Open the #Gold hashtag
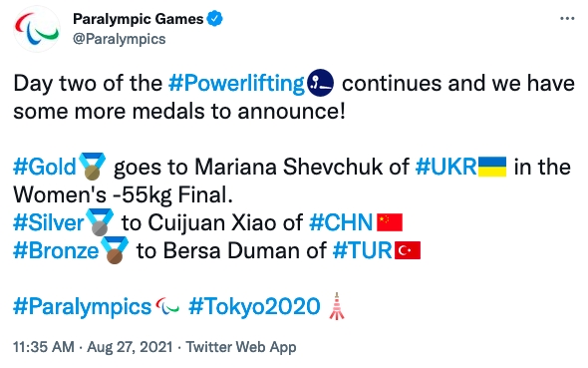 (x=45, y=167)
